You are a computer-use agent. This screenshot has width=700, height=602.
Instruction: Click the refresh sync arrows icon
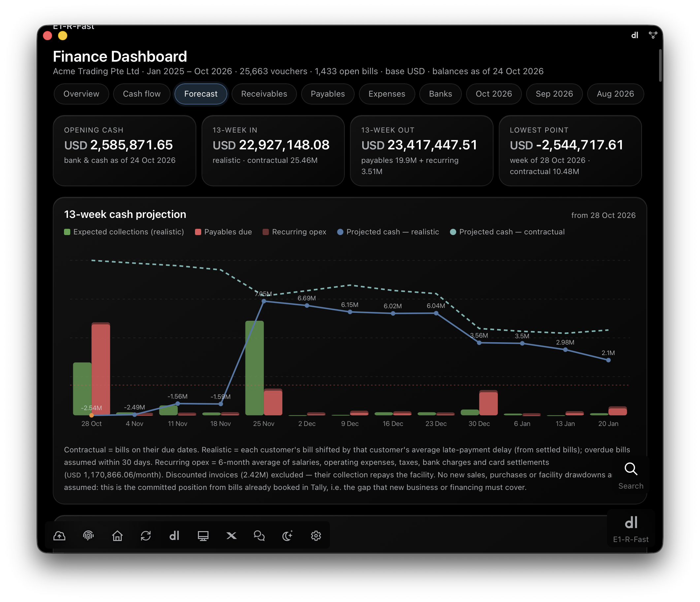click(146, 536)
